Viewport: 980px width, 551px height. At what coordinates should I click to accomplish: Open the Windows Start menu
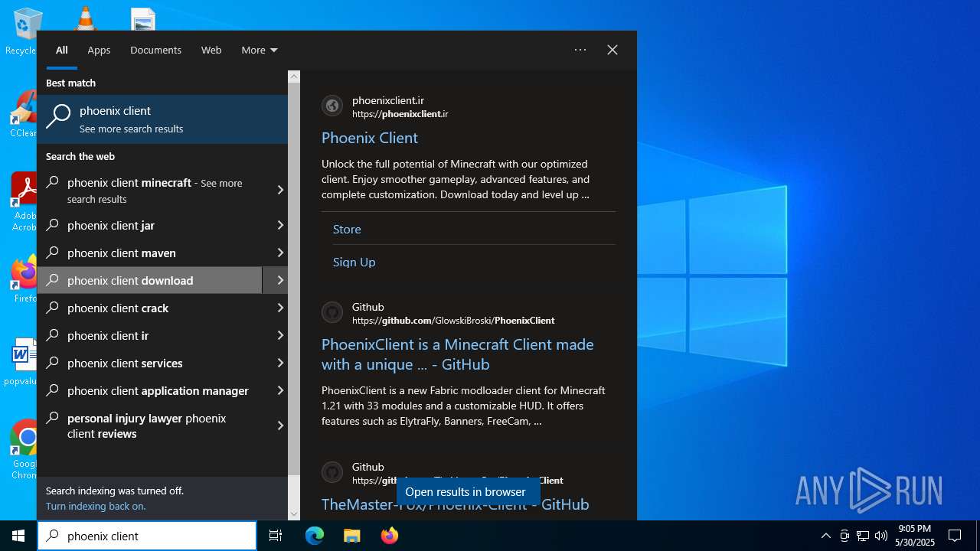click(x=18, y=536)
